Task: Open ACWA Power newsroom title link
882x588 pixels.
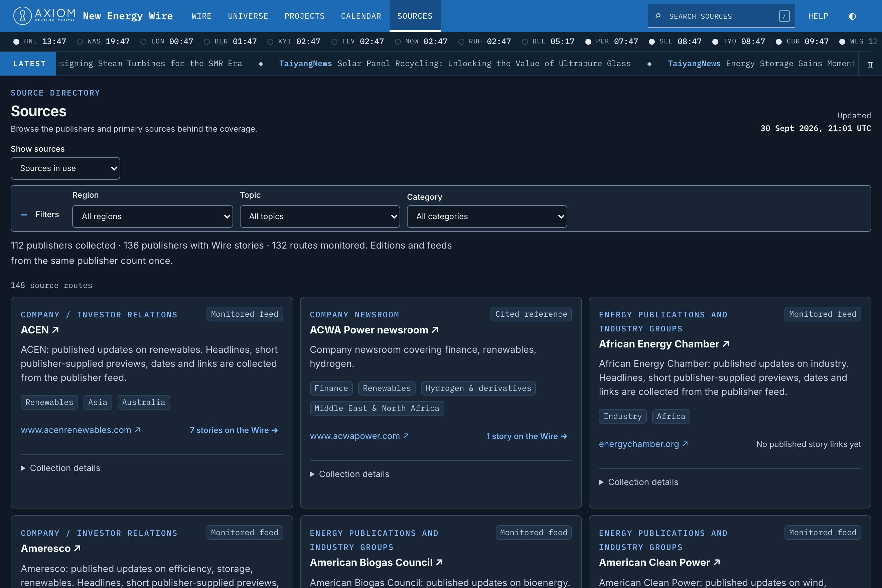Action: tap(374, 330)
